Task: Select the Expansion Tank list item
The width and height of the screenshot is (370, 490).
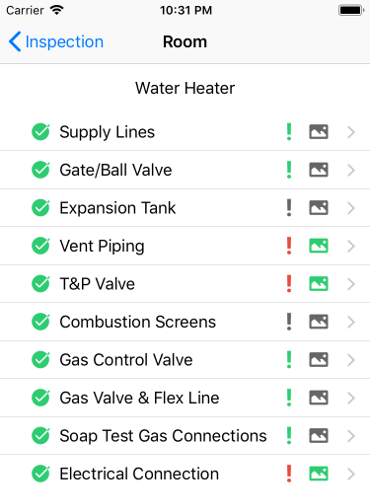Action: tap(185, 208)
